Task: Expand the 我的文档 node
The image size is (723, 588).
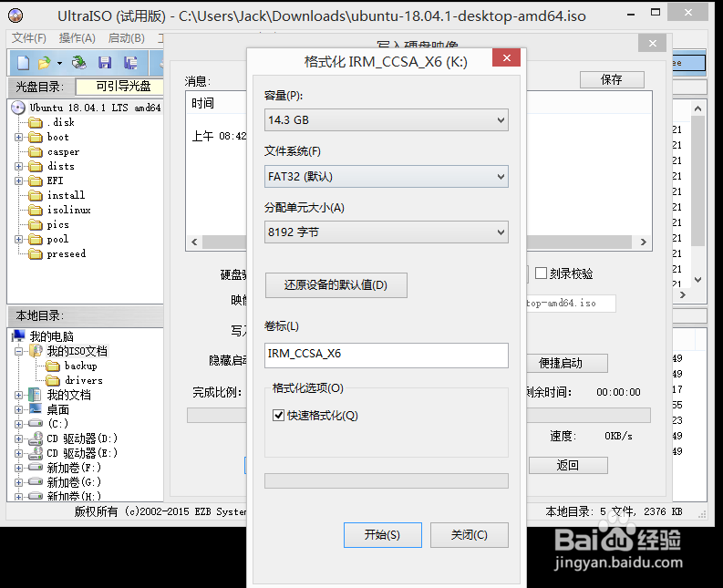Action: (x=18, y=396)
